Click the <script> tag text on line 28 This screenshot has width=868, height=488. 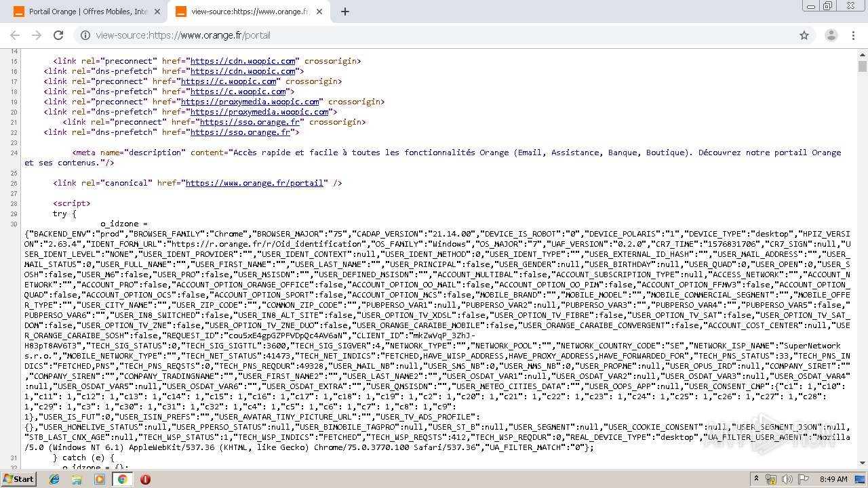72,203
